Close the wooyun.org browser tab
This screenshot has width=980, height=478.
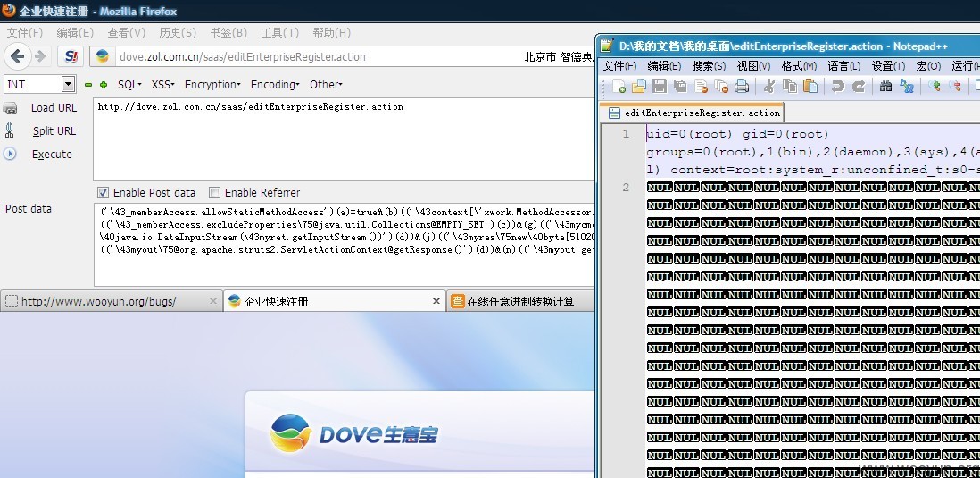click(212, 301)
